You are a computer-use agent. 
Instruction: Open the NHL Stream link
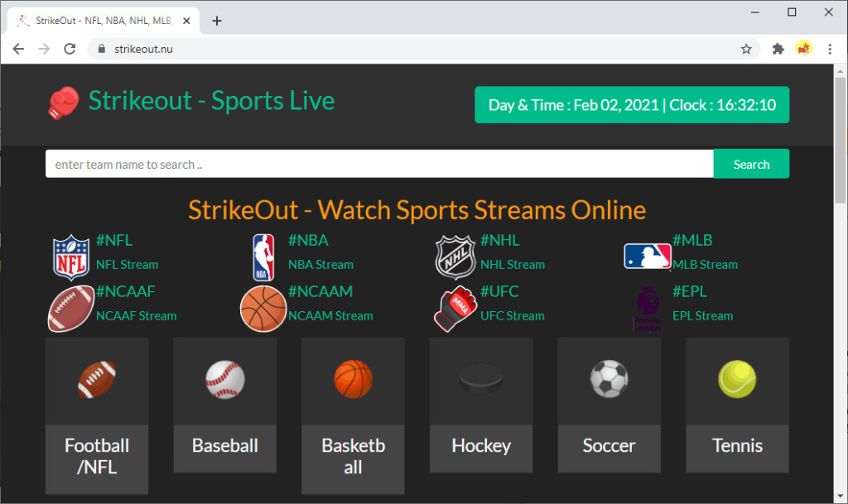pos(513,265)
